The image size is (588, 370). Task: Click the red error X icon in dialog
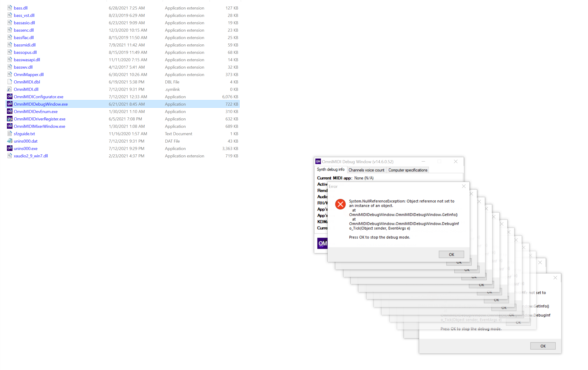click(340, 204)
